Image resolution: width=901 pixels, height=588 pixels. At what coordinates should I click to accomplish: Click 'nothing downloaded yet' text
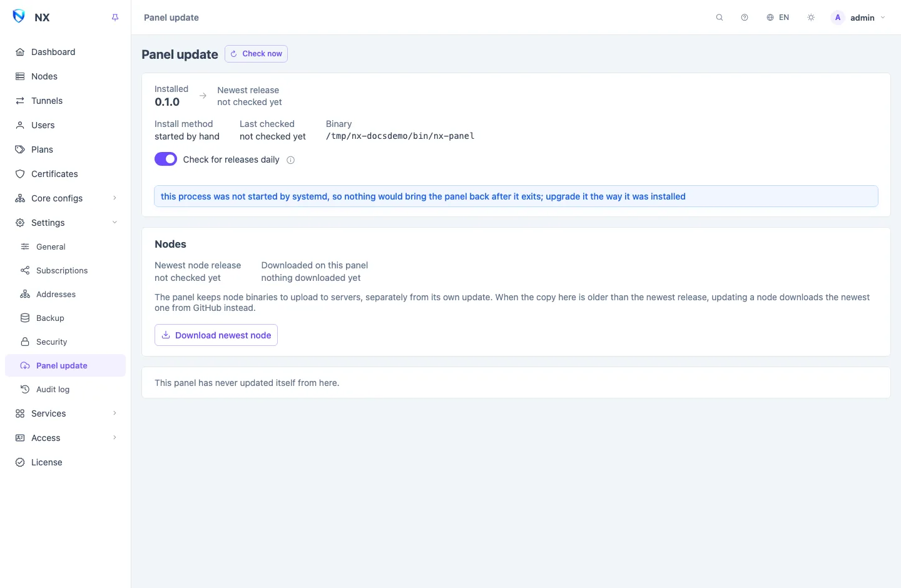(311, 278)
